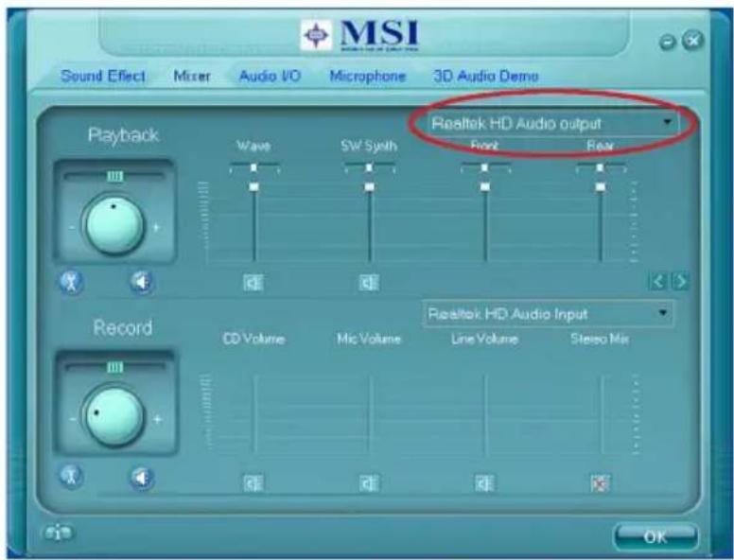Adjust the Record balance slider above knob
This screenshot has height=560, width=734.
tap(114, 367)
